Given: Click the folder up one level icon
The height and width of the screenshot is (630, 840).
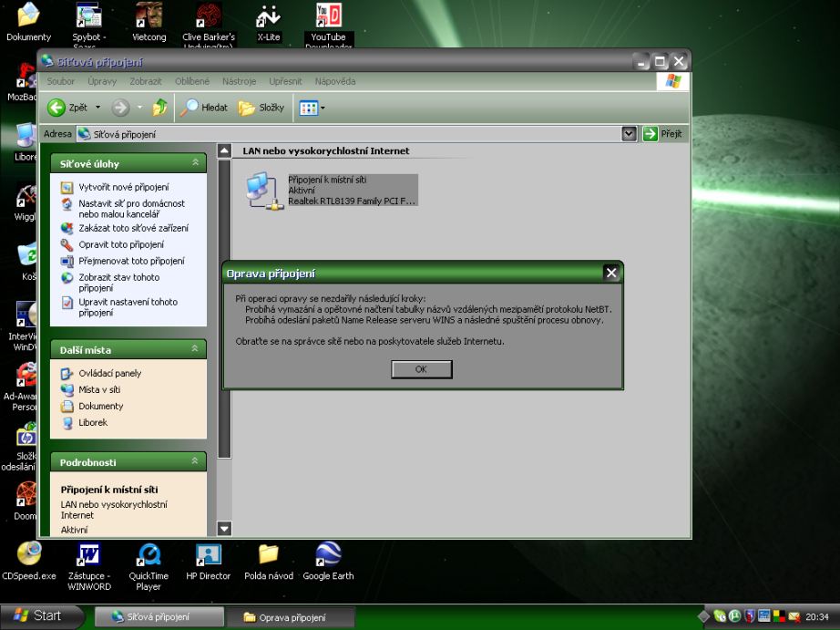Looking at the screenshot, I should (x=159, y=108).
